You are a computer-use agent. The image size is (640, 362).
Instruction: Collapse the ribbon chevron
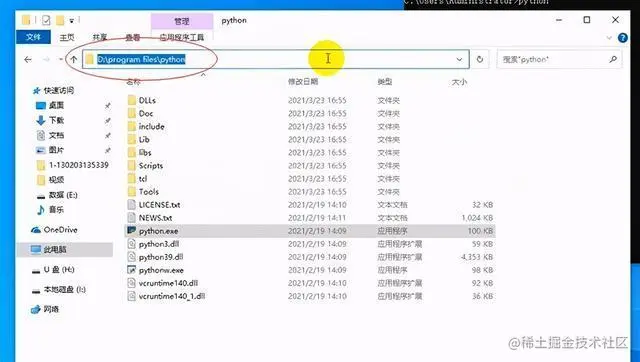pyautogui.click(x=609, y=38)
